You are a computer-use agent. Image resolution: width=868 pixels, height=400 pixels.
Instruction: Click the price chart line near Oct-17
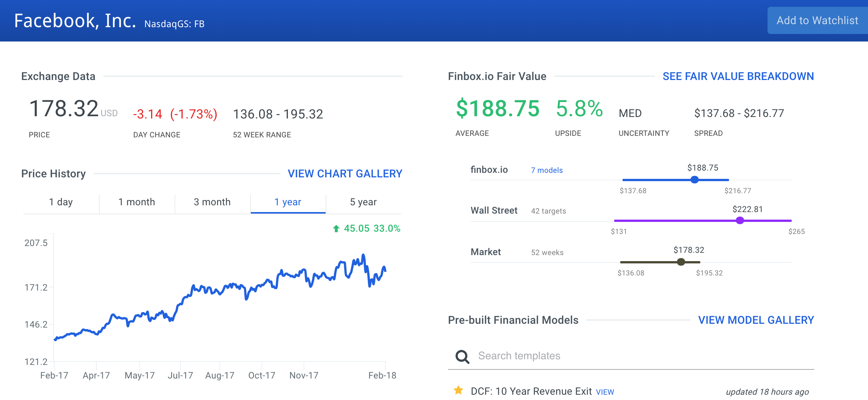[x=262, y=285]
